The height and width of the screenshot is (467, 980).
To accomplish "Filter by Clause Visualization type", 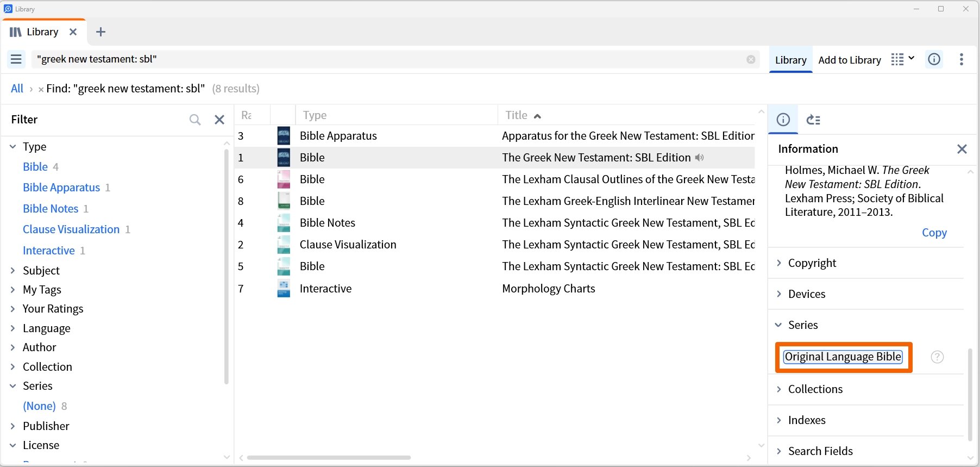I will coord(71,229).
